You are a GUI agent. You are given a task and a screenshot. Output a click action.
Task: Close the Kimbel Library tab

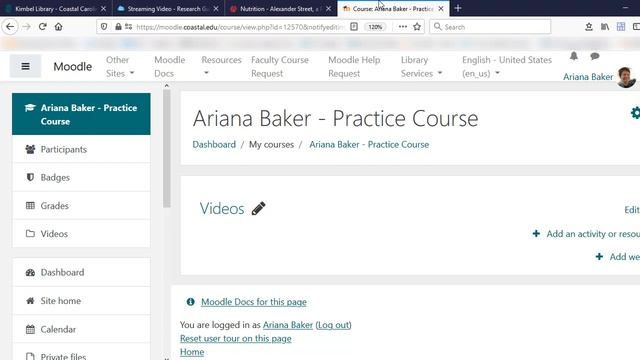[103, 8]
